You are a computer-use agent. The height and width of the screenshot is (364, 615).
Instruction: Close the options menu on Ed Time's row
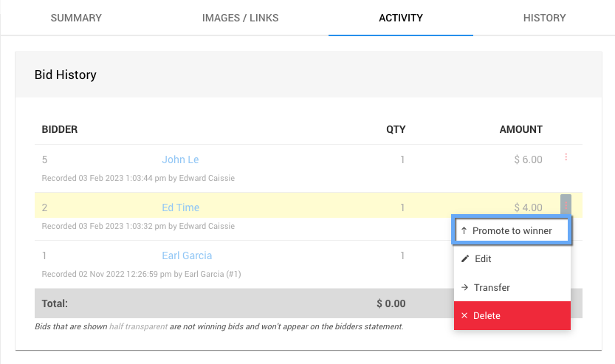click(x=566, y=204)
